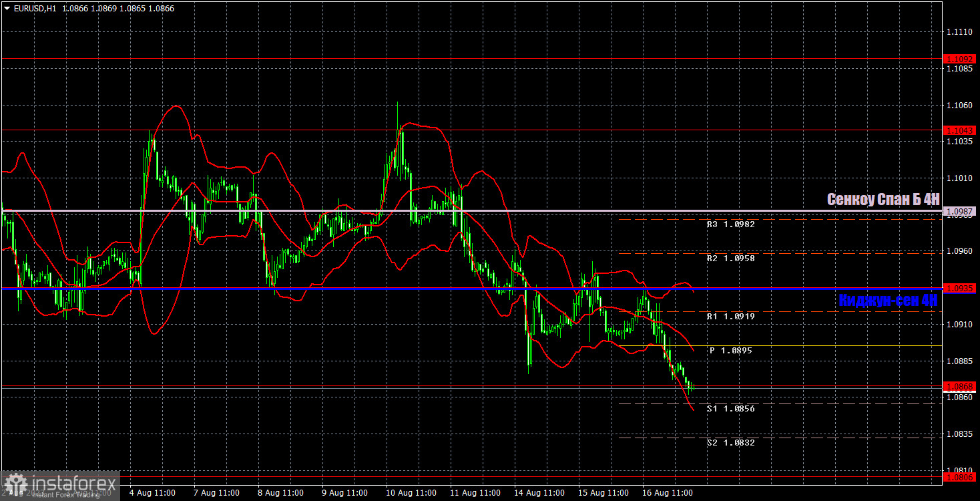Click the red 1.1043 price level tag
The image size is (980, 501).
(x=961, y=130)
